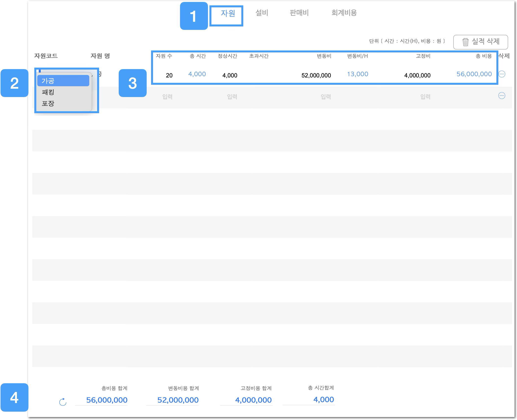The width and height of the screenshot is (517, 420).
Task: Click second row 입력 field under 정상시간
Action: click(232, 97)
